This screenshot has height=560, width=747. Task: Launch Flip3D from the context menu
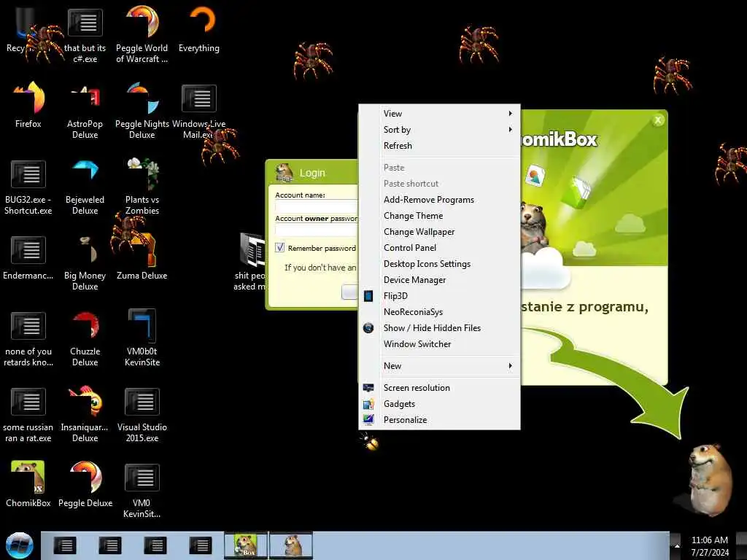tap(439, 296)
